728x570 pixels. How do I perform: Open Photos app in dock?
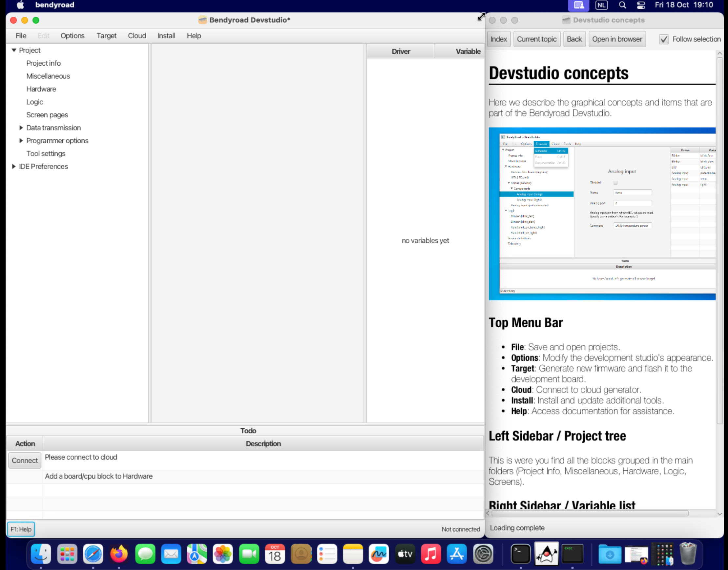pyautogui.click(x=223, y=554)
